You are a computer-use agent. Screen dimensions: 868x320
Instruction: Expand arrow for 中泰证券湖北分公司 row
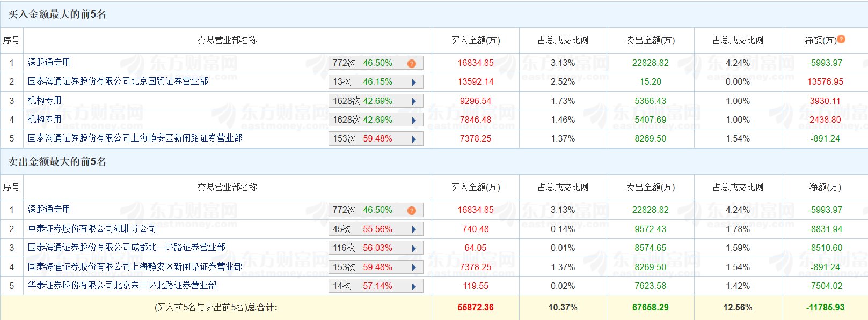(x=414, y=229)
